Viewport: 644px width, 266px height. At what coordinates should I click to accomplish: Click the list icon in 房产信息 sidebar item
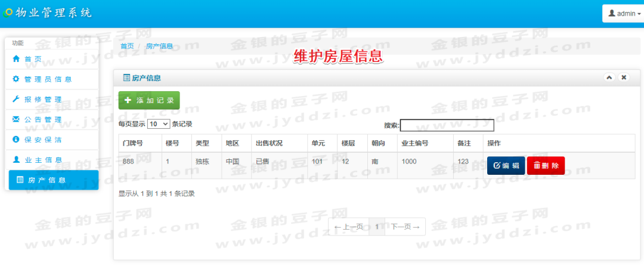pyautogui.click(x=20, y=180)
